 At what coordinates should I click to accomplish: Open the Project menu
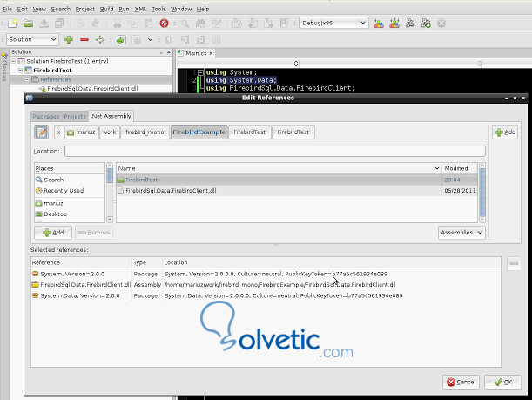84,10
